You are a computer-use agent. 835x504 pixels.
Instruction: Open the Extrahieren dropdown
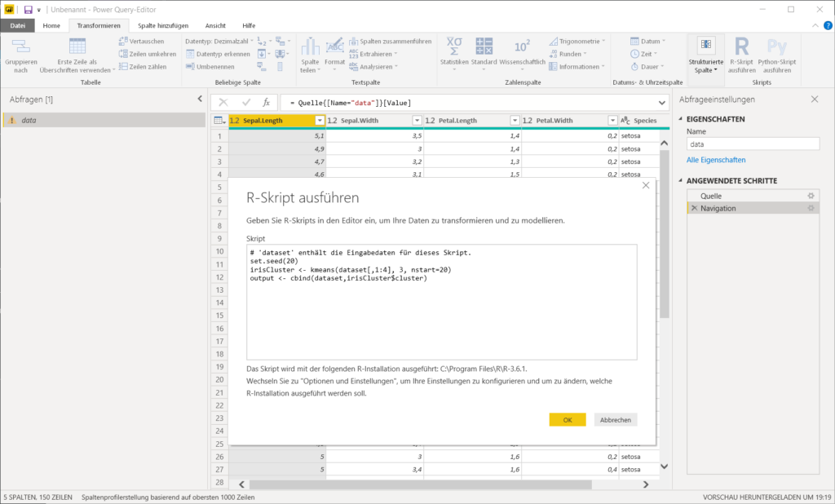[373, 54]
